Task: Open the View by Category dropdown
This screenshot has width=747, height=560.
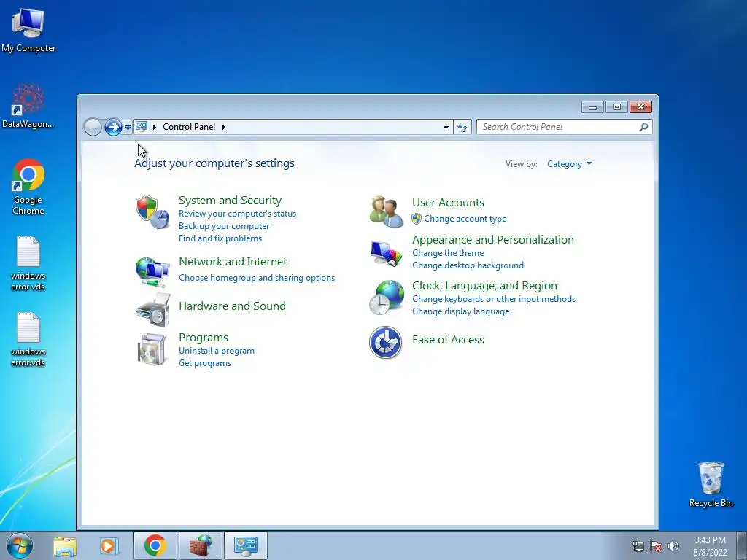Action: click(569, 164)
